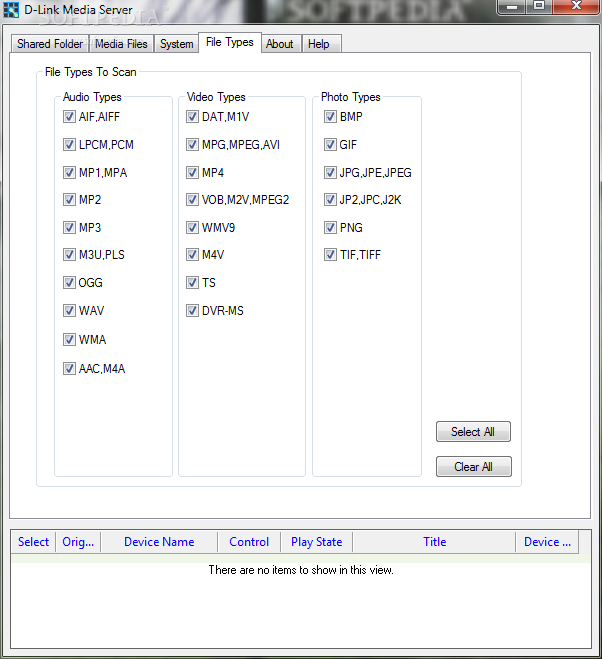This screenshot has height=659, width=602.
Task: Click the Orig... column header
Action: coord(78,542)
